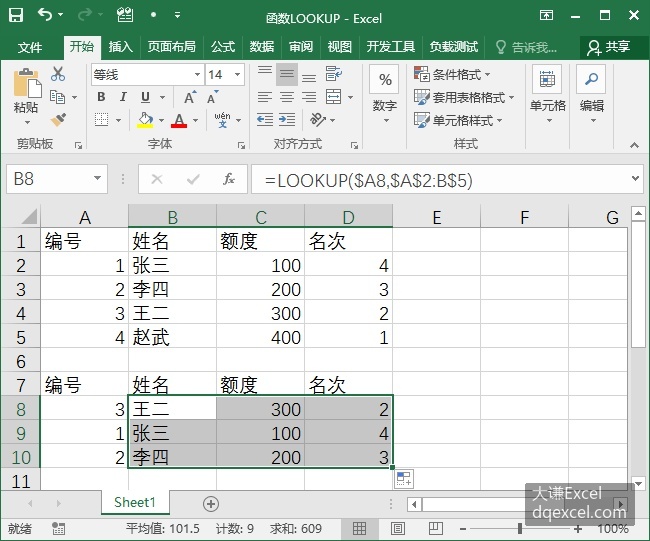This screenshot has width=650, height=541.
Task: Click the text orientation icon
Action: click(x=318, y=120)
